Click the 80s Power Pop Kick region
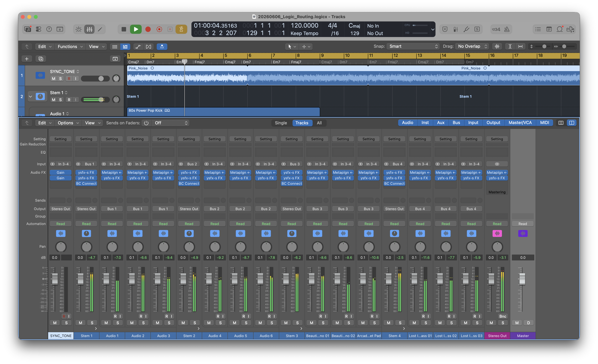Screen dimensions: 598x364 pos(223,112)
